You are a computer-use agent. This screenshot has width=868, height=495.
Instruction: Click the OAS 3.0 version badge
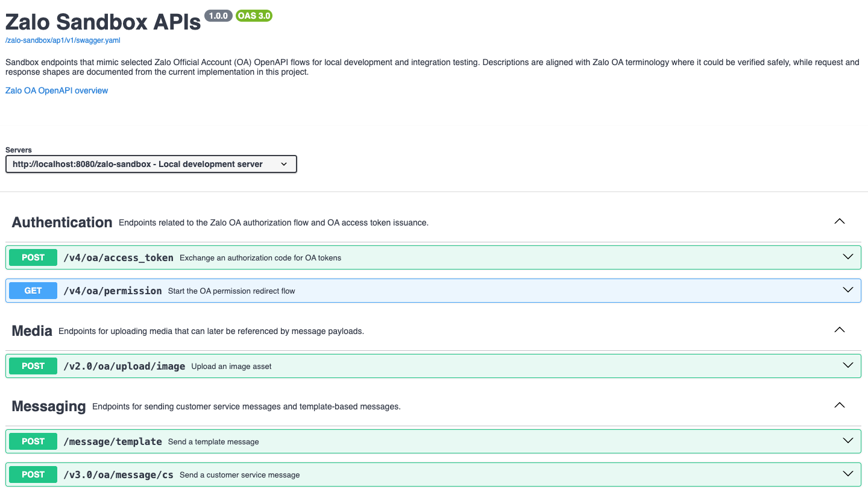[254, 16]
